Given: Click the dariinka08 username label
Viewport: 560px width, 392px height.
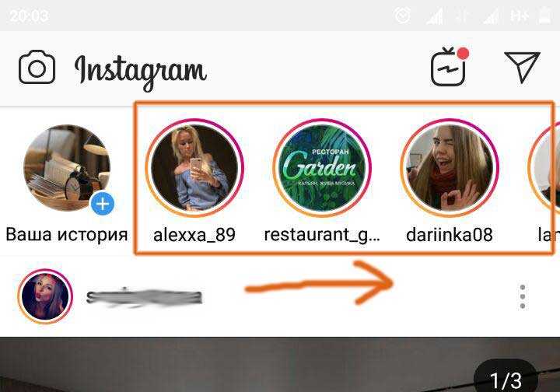Looking at the screenshot, I should tap(450, 235).
